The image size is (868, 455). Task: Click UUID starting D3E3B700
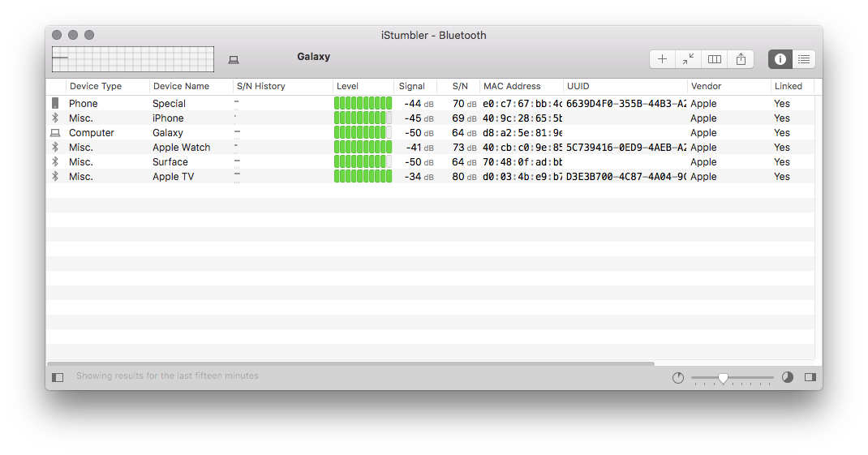pyautogui.click(x=626, y=177)
